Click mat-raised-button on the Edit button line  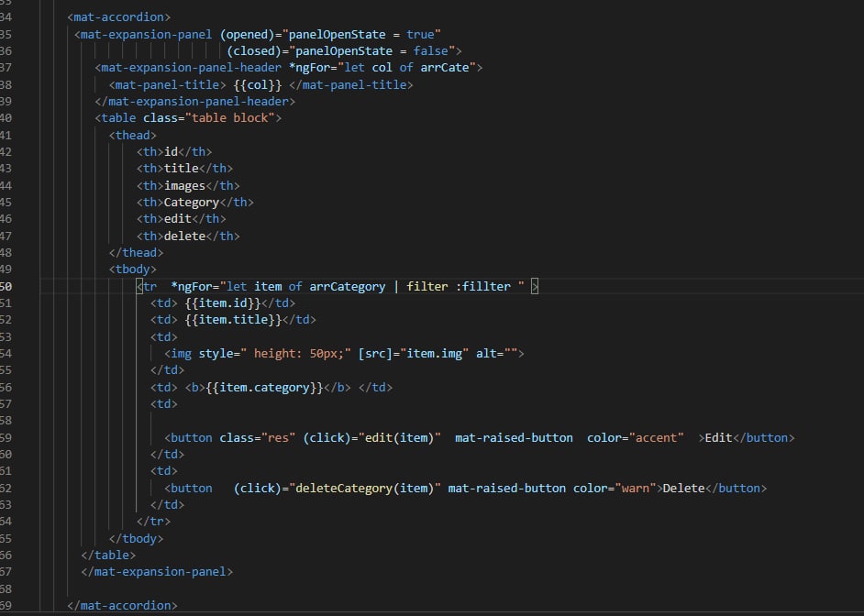click(515, 437)
